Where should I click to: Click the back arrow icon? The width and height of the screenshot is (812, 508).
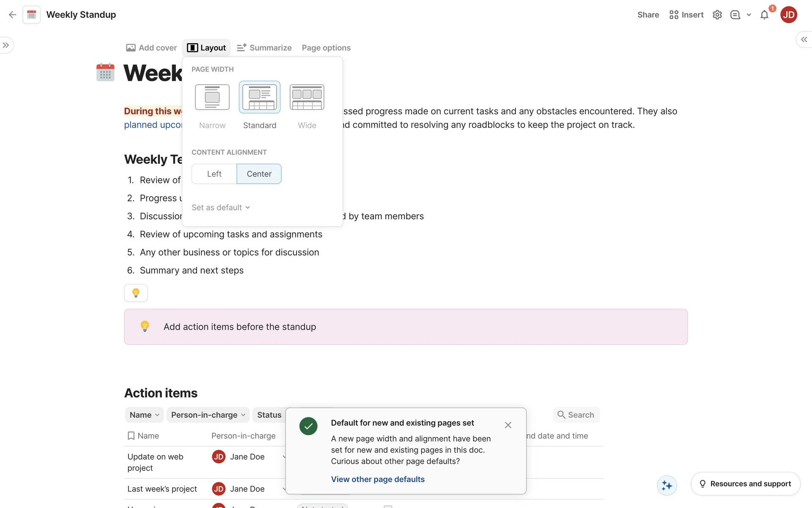coord(12,15)
